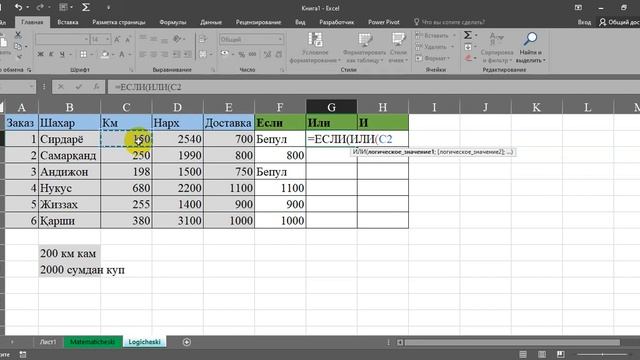The width and height of the screenshot is (640, 360).
Task: Click the accounting number format icon
Action: tap(224, 54)
